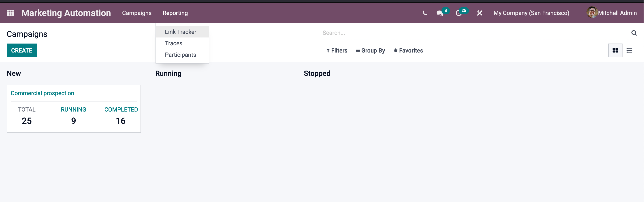Open the conversations chat bubble icon

440,13
